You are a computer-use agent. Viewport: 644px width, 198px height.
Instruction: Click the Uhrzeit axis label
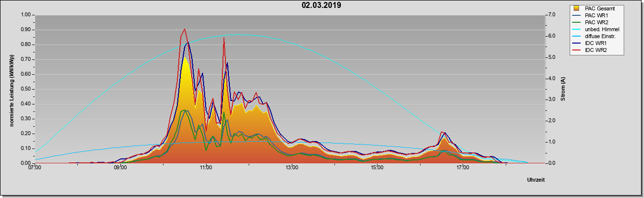point(536,180)
